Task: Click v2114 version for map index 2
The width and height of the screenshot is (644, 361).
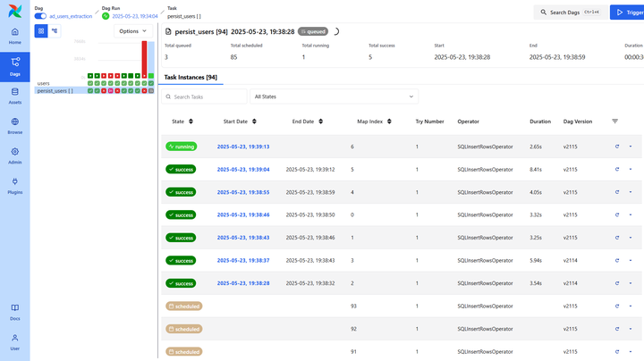Action: coord(570,283)
